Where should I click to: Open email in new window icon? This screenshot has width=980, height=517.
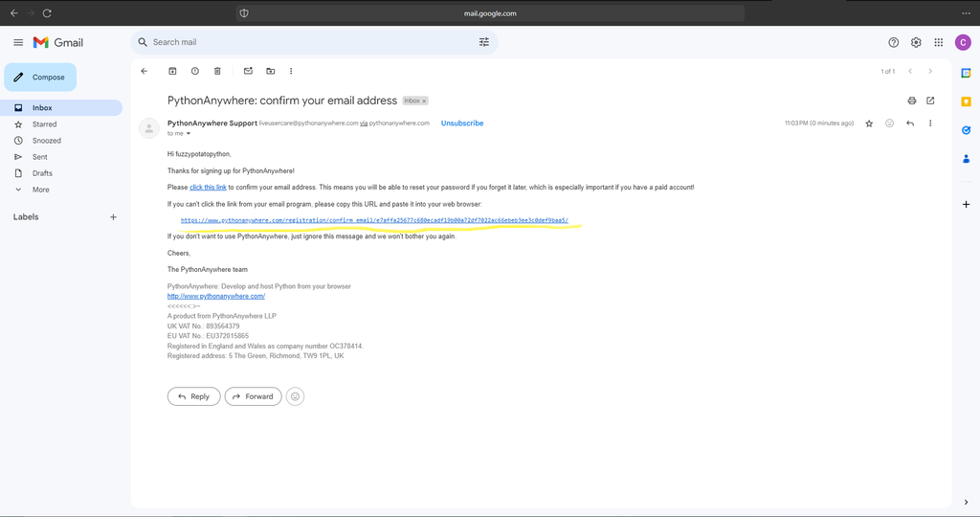[930, 101]
